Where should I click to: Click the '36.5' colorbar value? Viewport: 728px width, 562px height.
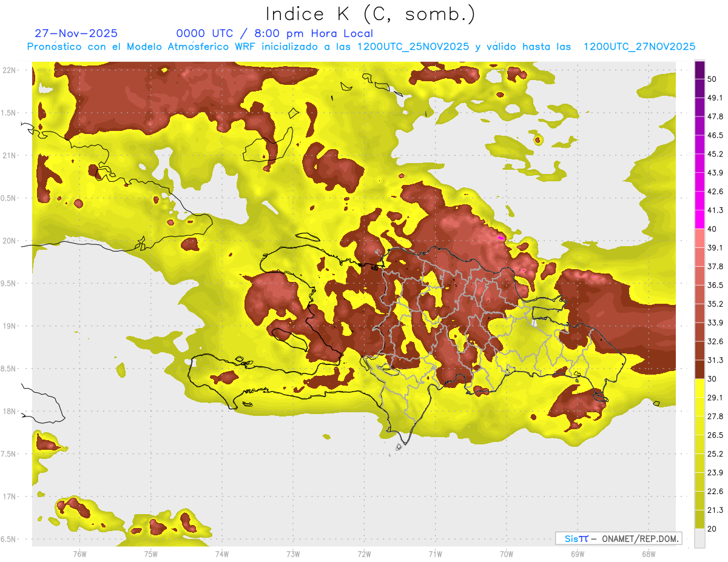pyautogui.click(x=715, y=285)
